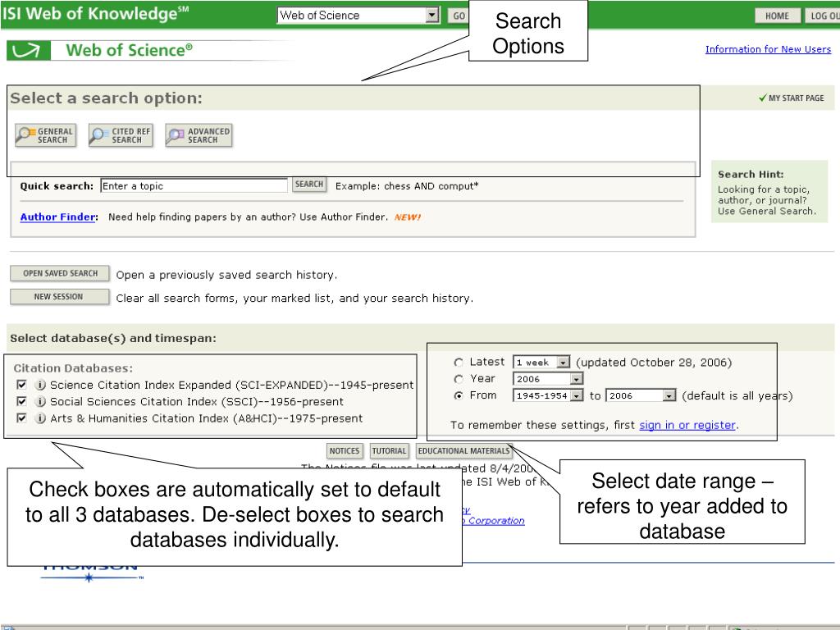Start a New Session
Image resolution: width=840 pixels, height=630 pixels.
pyautogui.click(x=60, y=297)
